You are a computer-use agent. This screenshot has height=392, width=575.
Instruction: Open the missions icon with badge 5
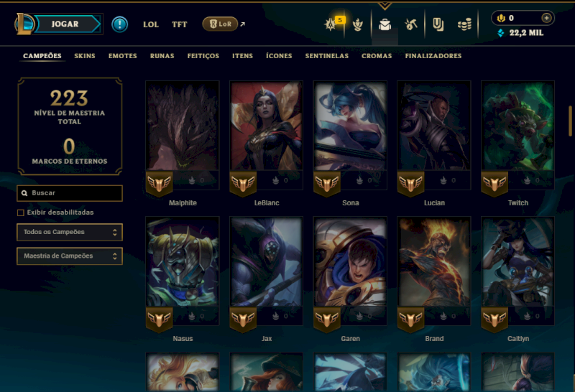[x=331, y=24]
